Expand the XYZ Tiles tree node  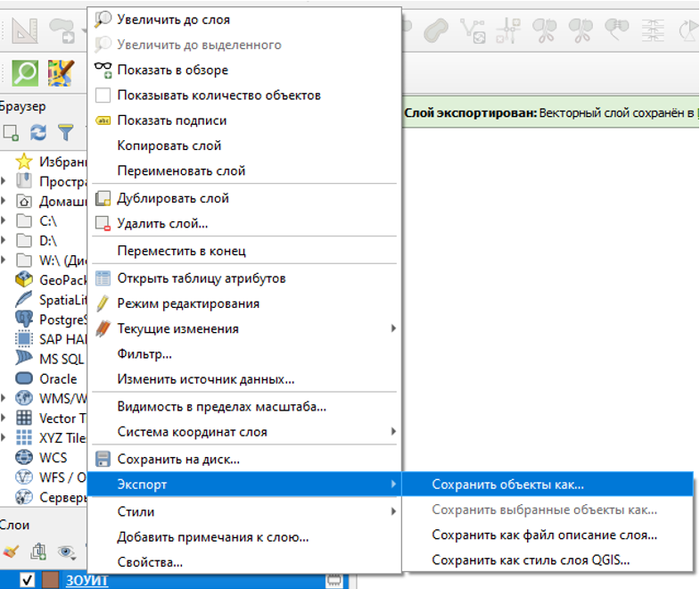coord(4,438)
